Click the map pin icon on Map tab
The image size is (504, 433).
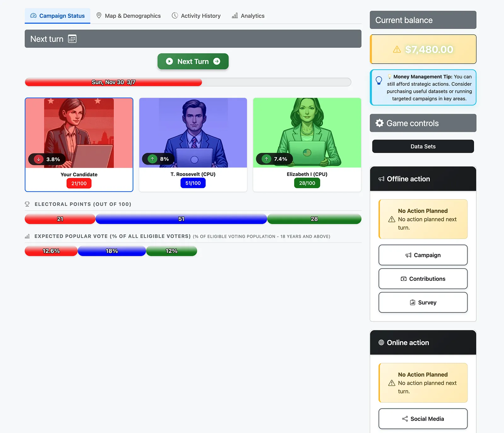tap(99, 15)
